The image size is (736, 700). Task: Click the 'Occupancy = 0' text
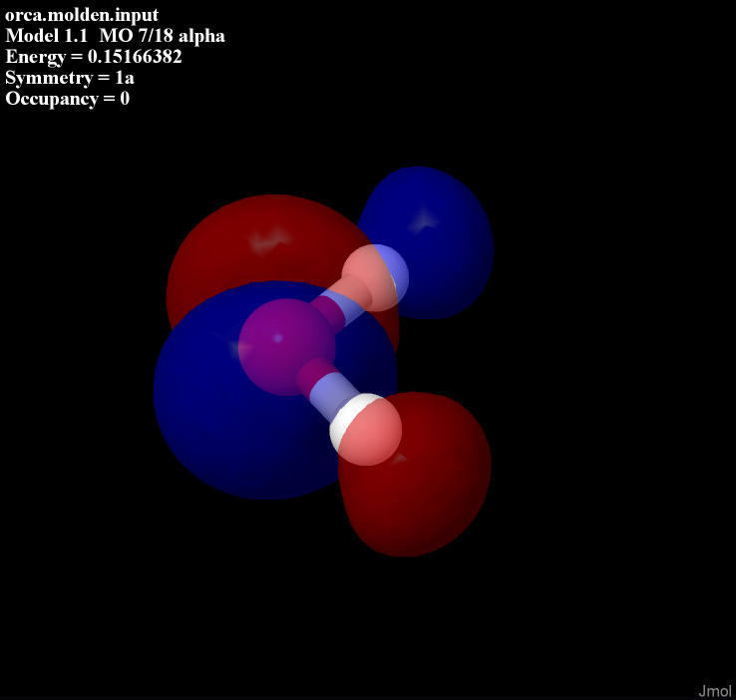(67, 99)
